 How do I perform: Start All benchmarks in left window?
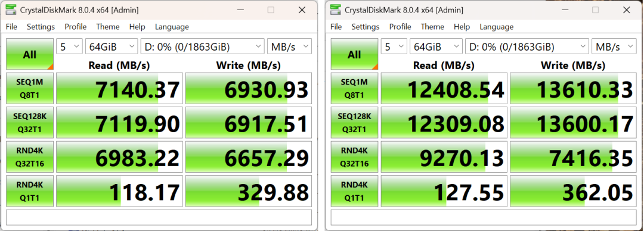pyautogui.click(x=30, y=54)
